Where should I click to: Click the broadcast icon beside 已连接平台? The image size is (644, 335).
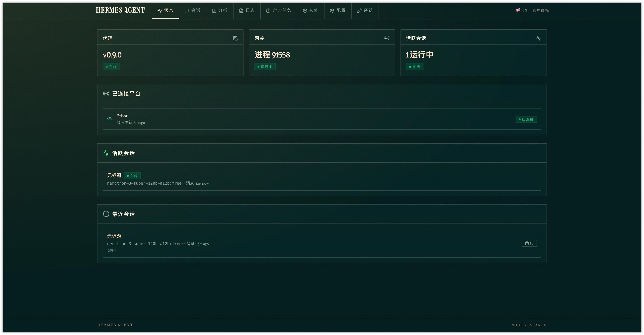[x=106, y=94]
